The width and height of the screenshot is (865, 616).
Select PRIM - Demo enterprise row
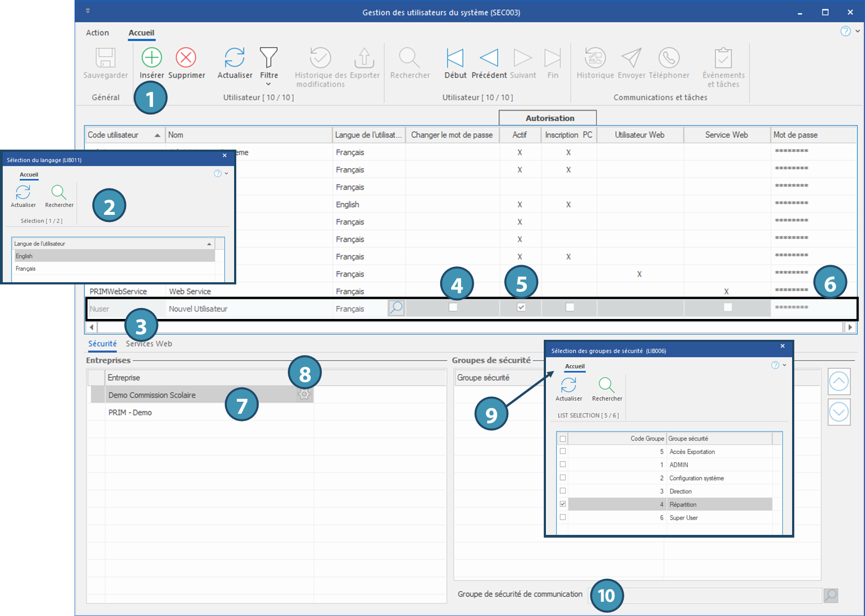coord(130,413)
